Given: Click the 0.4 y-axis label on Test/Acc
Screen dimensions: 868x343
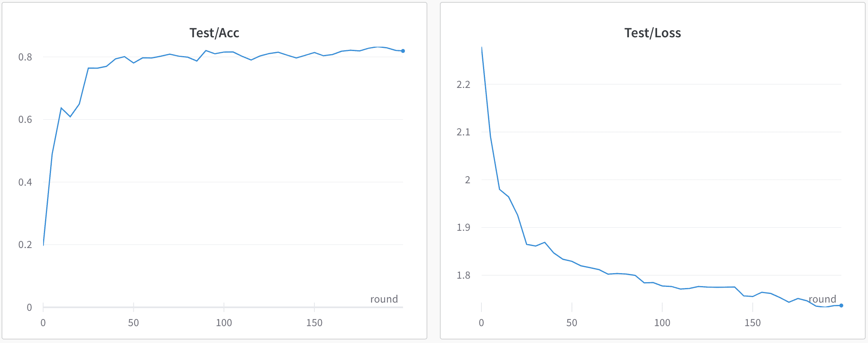Looking at the screenshot, I should (25, 182).
